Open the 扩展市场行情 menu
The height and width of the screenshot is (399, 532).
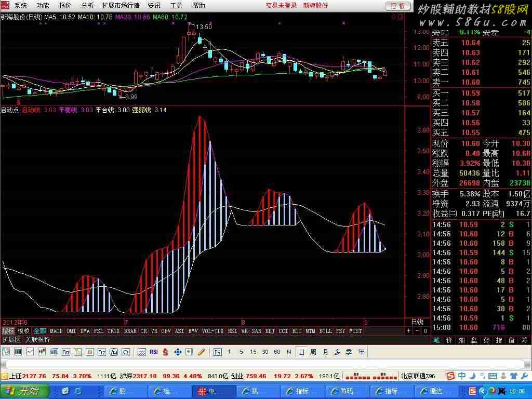click(x=121, y=6)
